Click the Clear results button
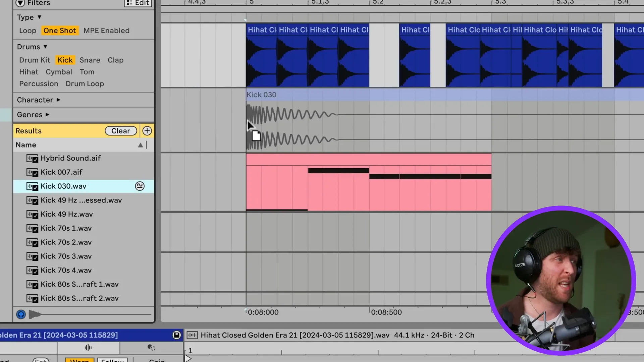The width and height of the screenshot is (644, 362). [x=121, y=130]
